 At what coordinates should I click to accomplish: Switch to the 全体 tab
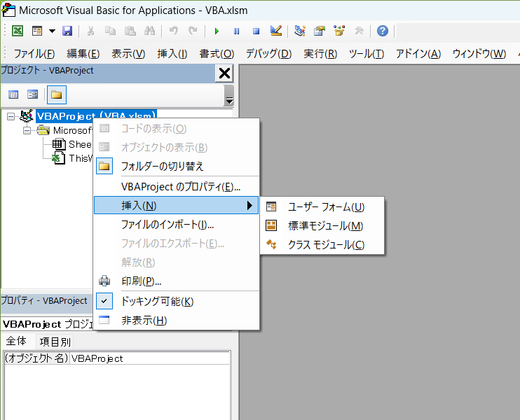click(x=16, y=341)
